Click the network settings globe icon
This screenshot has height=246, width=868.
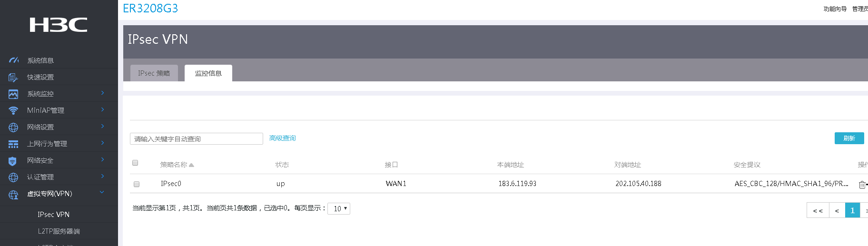coord(13,127)
